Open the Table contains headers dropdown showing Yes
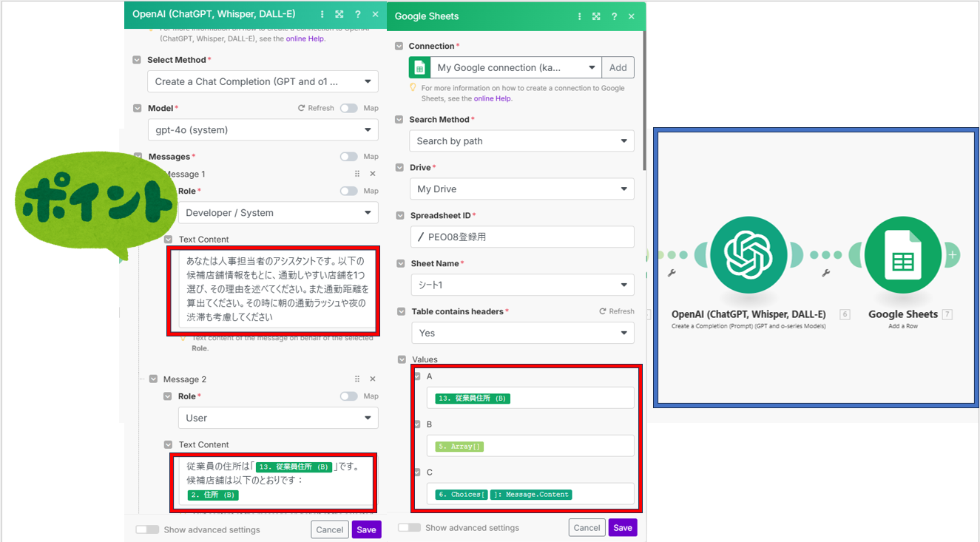Screen dimensions: 980x542 521,333
